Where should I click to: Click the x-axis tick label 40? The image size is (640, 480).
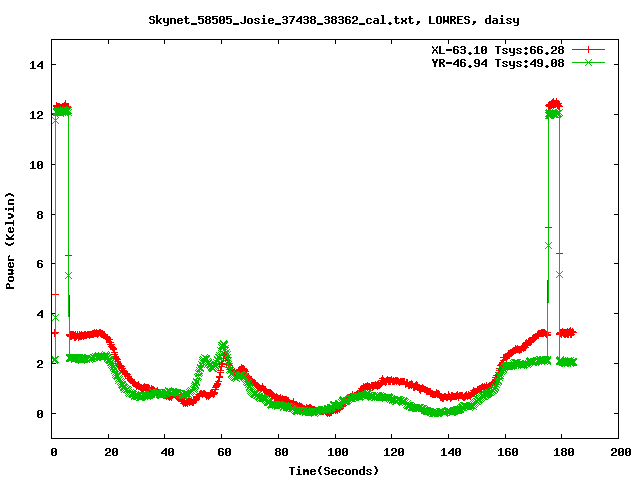pos(167,452)
